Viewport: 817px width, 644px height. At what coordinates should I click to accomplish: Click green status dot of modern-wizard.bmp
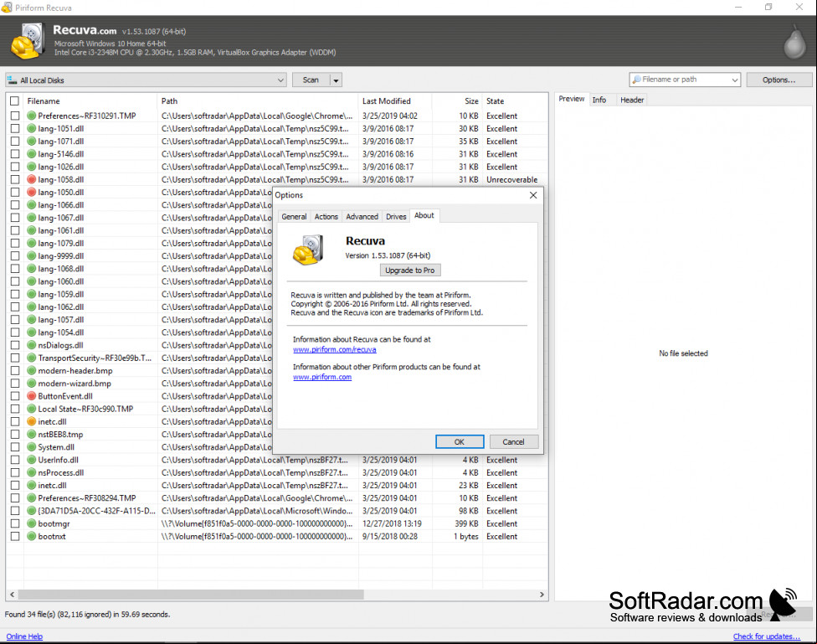(31, 384)
